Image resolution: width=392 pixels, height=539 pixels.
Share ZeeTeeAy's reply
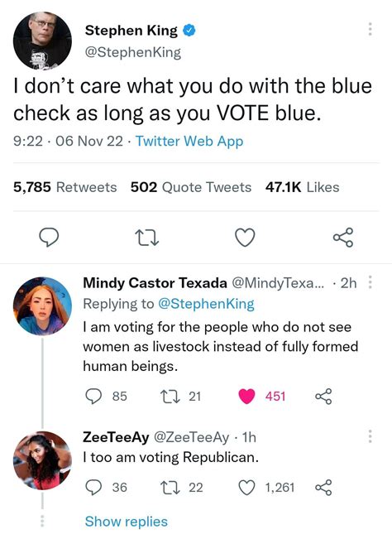click(323, 487)
